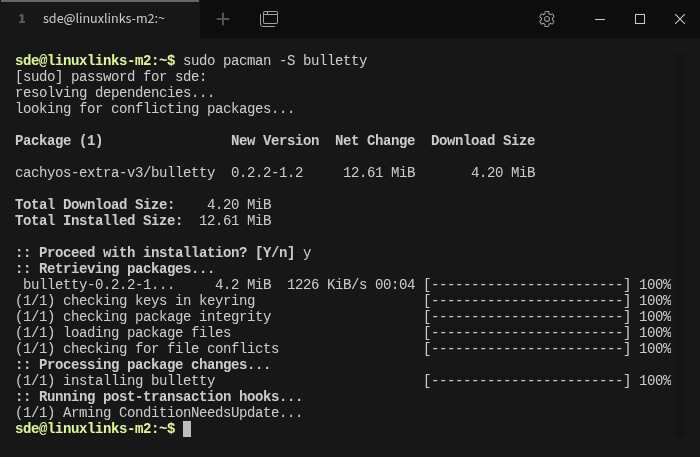The image size is (700, 457).
Task: Maximize the terminal window
Action: [x=640, y=19]
